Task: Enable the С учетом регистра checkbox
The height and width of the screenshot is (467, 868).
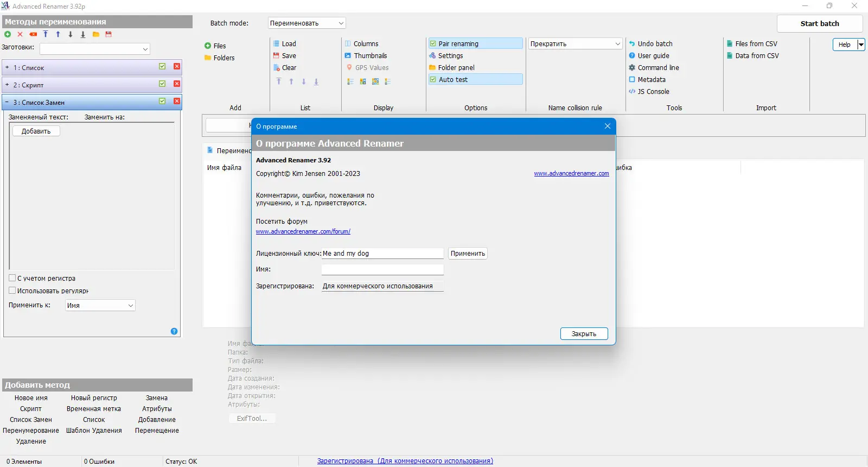Action: click(x=12, y=278)
